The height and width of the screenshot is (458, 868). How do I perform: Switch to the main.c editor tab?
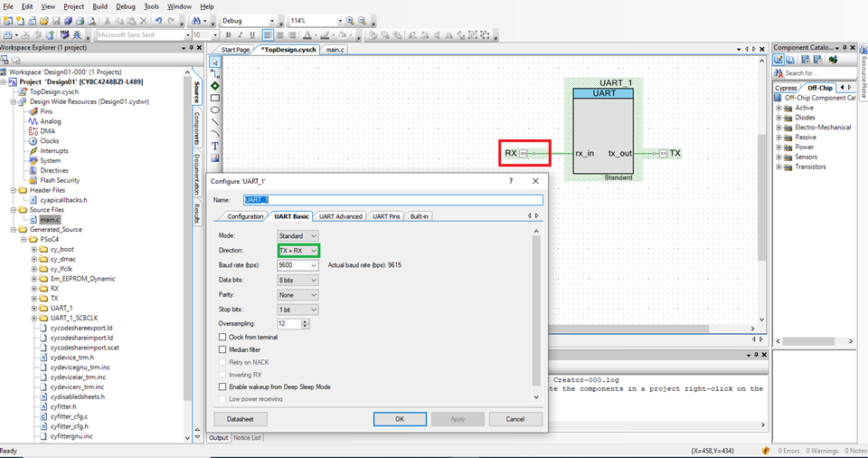tap(335, 50)
